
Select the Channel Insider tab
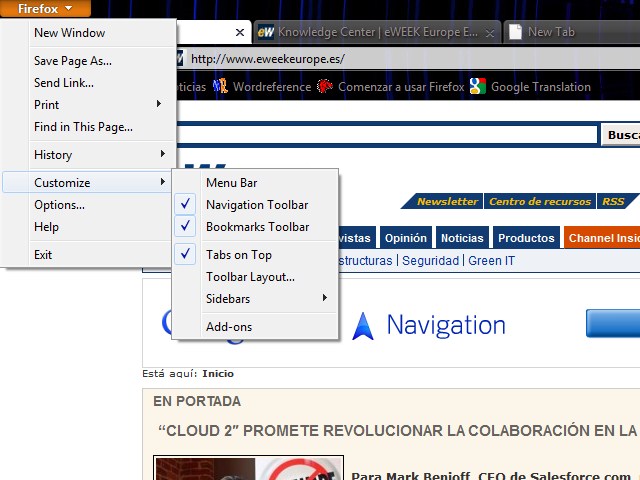(x=602, y=238)
